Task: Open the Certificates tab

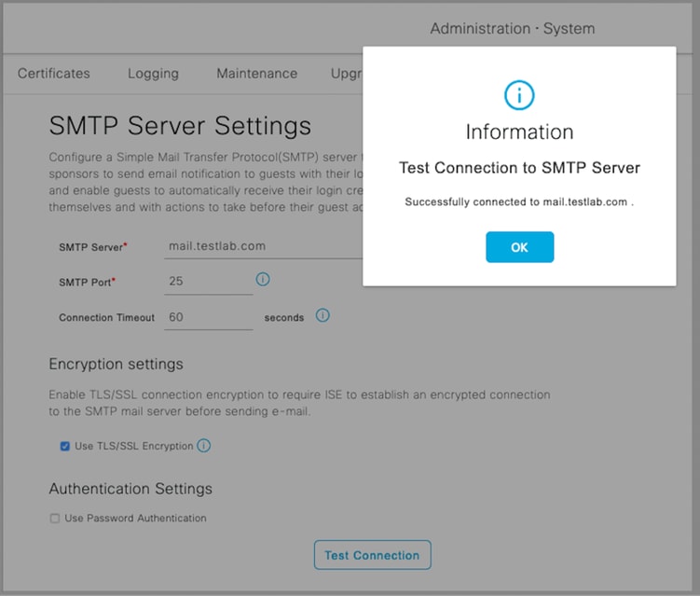Action: point(53,74)
